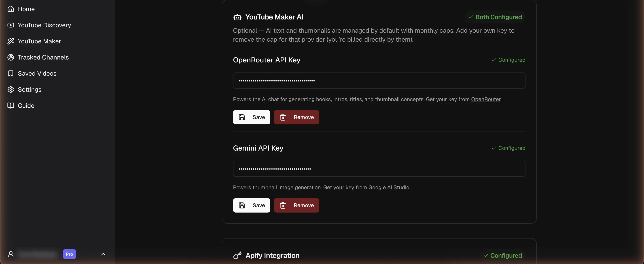644x264 pixels.
Task: Click checkmark beside OpenRouter Configured status
Action: pos(494,60)
